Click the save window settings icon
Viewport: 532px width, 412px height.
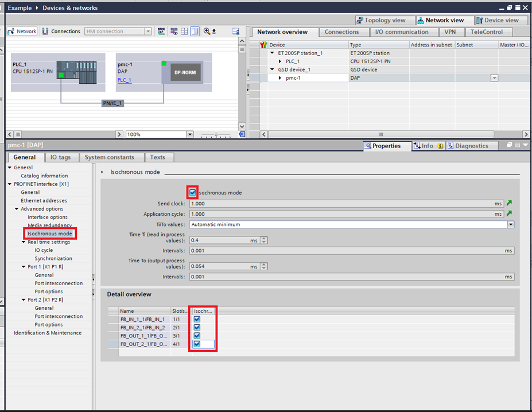(x=236, y=32)
